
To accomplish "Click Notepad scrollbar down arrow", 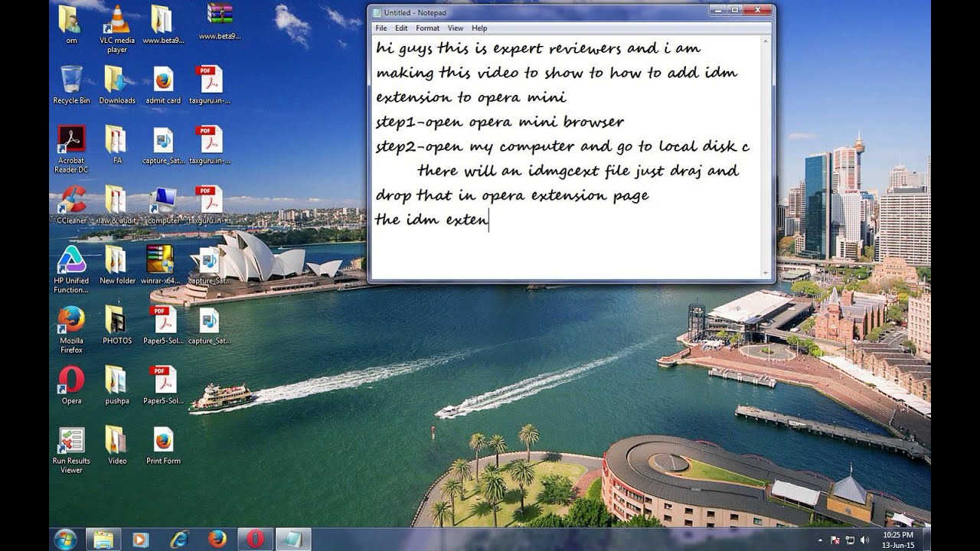I will (766, 272).
